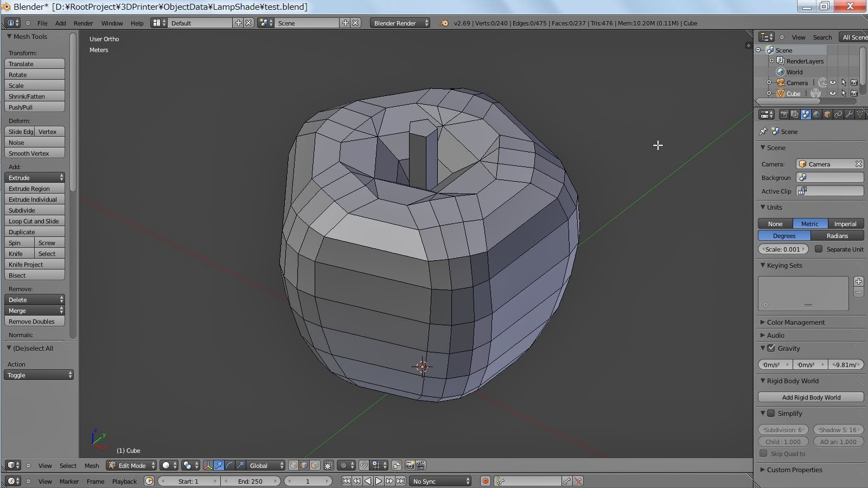Viewport: 868px width, 488px height.
Task: Click the limit selection to visible icon
Action: tap(329, 466)
